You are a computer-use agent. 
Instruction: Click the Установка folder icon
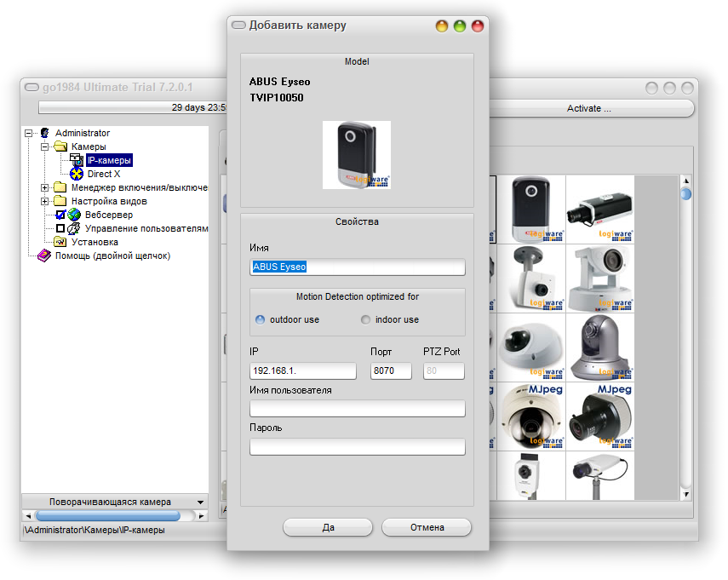coord(60,242)
